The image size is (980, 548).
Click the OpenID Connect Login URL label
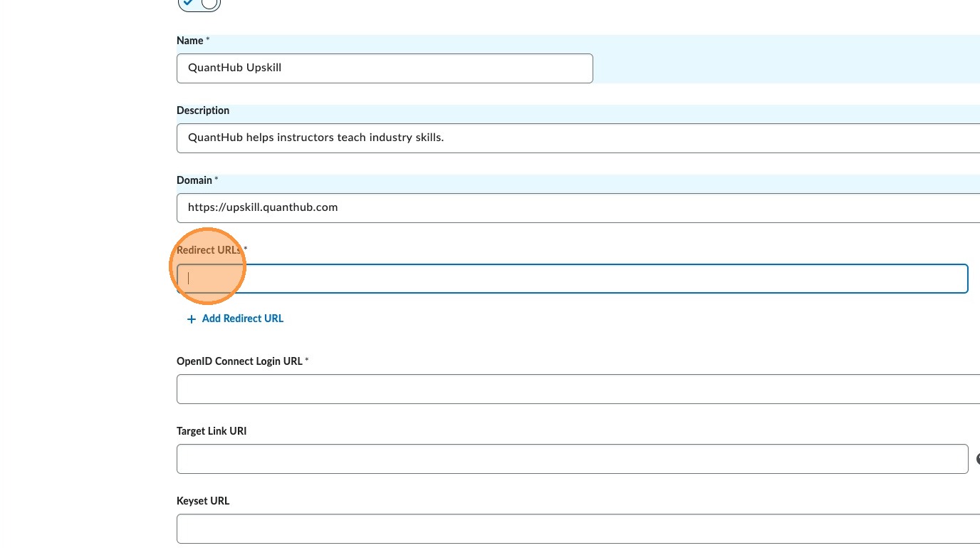point(239,361)
